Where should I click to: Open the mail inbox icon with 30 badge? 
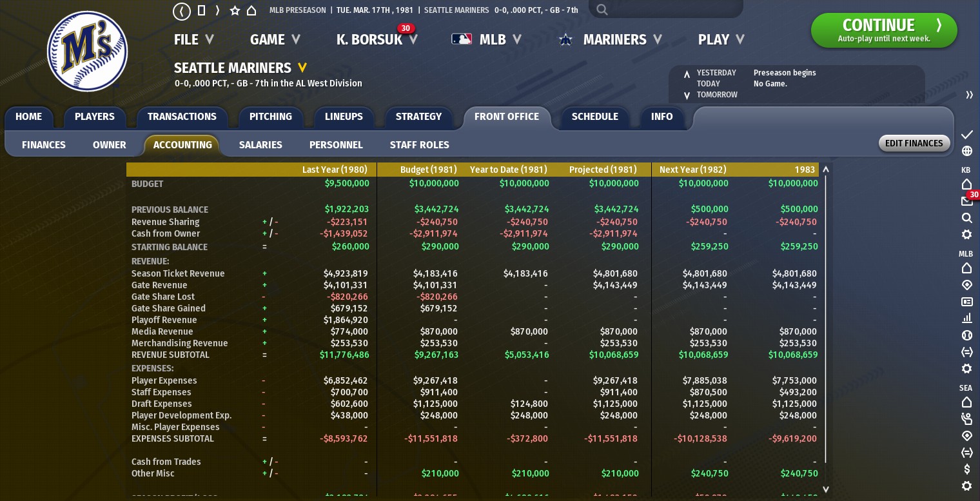(966, 201)
